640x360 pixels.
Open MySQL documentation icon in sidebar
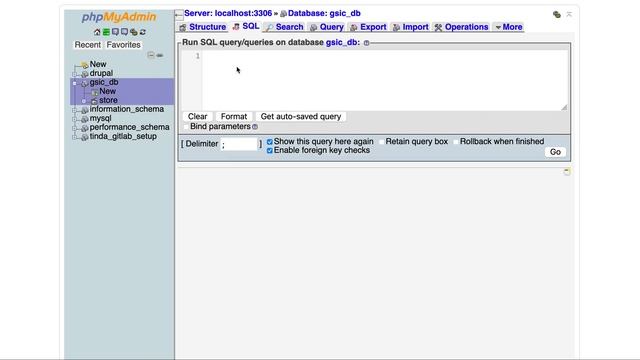(x=124, y=32)
